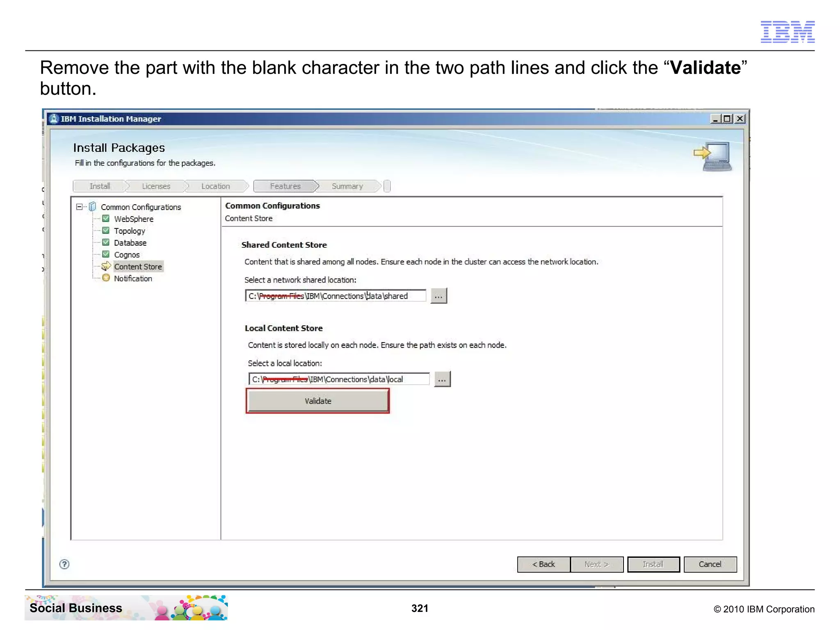Click the Database green check icon

[106, 242]
